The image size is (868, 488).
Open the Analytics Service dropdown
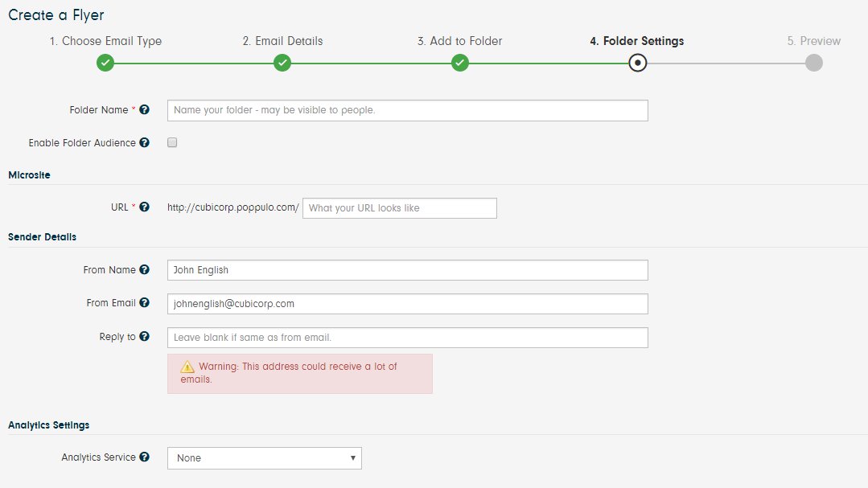click(264, 457)
